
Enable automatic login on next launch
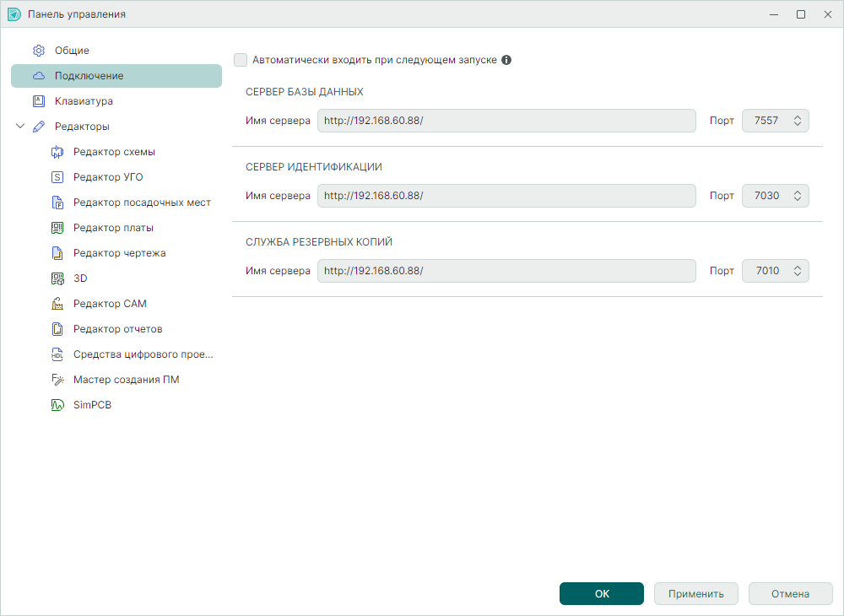click(241, 60)
